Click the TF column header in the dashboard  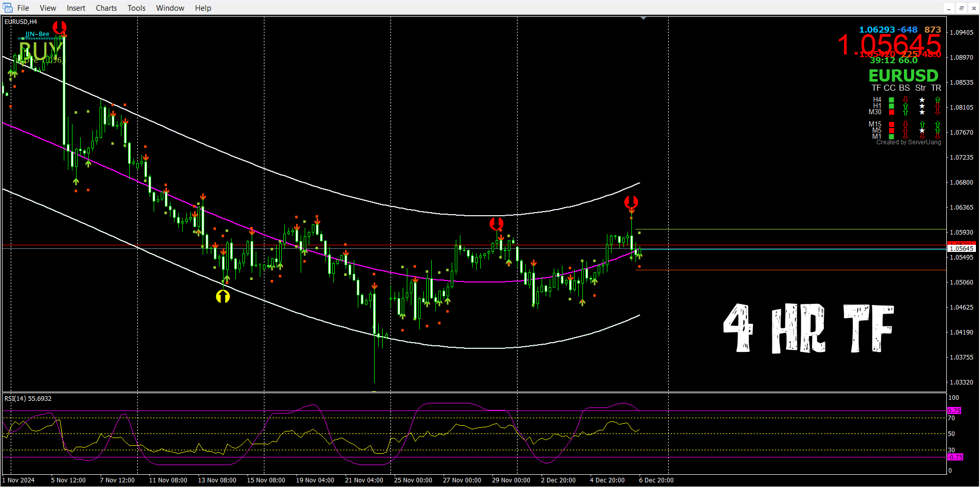(876, 88)
